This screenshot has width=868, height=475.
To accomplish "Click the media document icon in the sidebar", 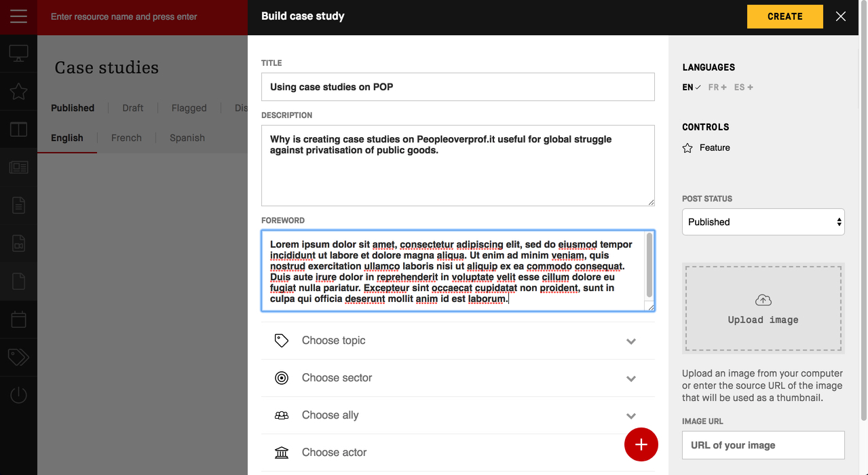I will [x=18, y=243].
